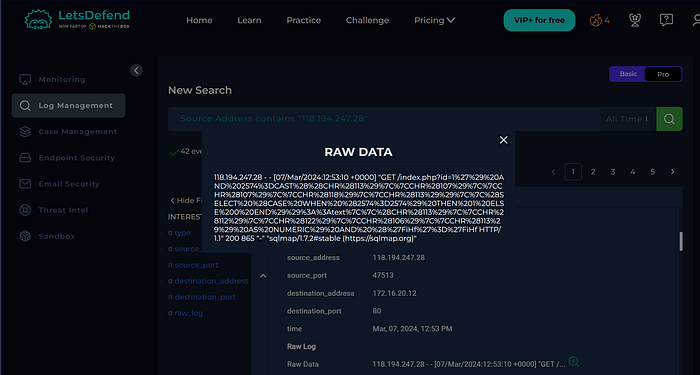Image resolution: width=700 pixels, height=375 pixels.
Task: Click the RAW DATA heading
Action: point(358,152)
